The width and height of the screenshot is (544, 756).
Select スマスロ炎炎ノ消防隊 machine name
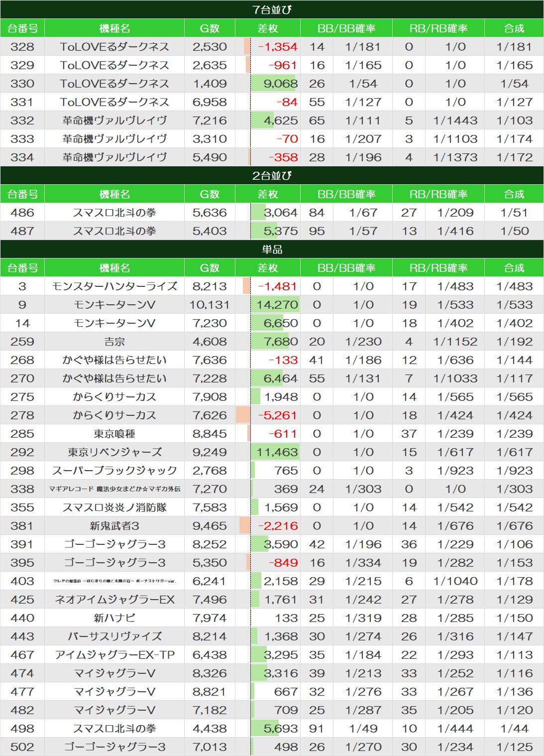(x=114, y=507)
